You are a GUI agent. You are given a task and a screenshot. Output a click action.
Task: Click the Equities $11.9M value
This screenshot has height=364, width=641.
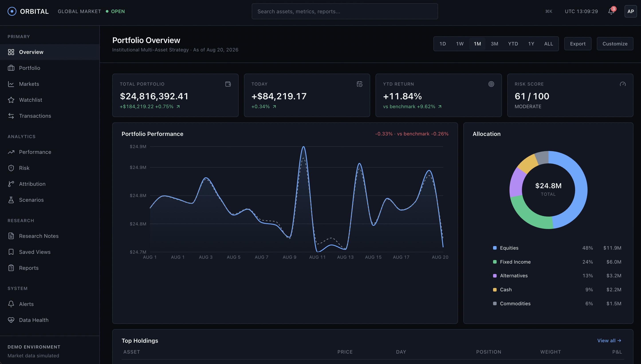coord(612,248)
